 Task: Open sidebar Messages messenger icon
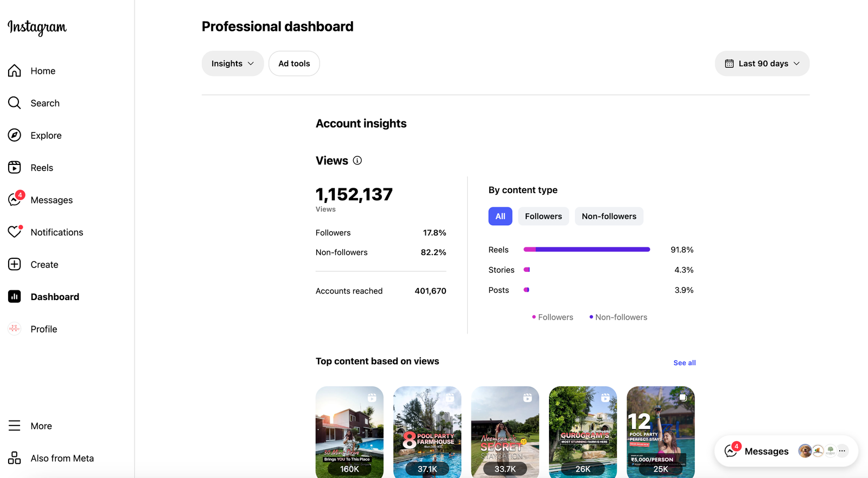tap(15, 200)
